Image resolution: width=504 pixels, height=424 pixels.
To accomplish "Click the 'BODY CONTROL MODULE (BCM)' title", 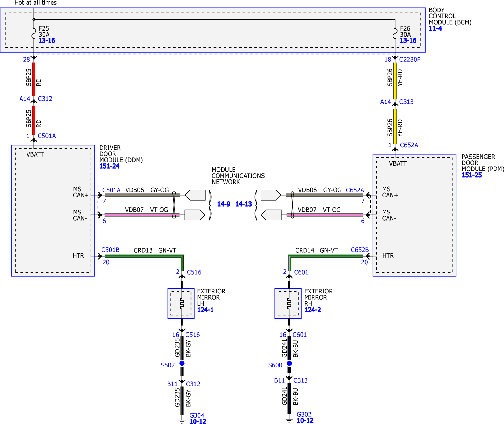I will pos(450,16).
